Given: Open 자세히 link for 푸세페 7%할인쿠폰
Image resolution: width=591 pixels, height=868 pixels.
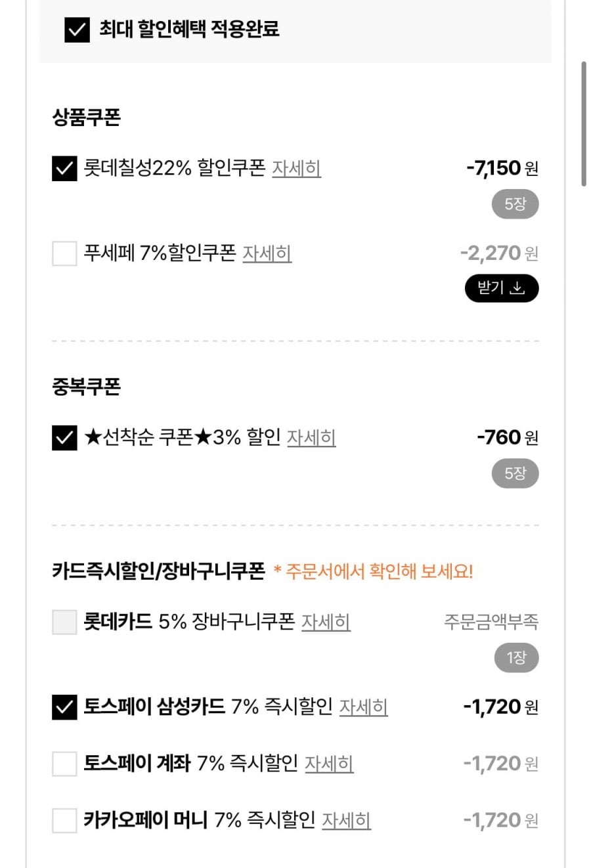Looking at the screenshot, I should [267, 253].
